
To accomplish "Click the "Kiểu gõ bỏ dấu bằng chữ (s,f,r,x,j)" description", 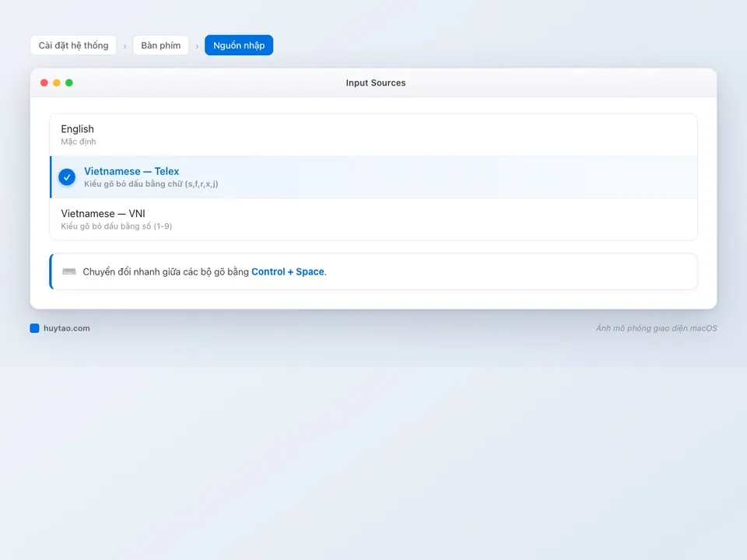I will pos(151,184).
